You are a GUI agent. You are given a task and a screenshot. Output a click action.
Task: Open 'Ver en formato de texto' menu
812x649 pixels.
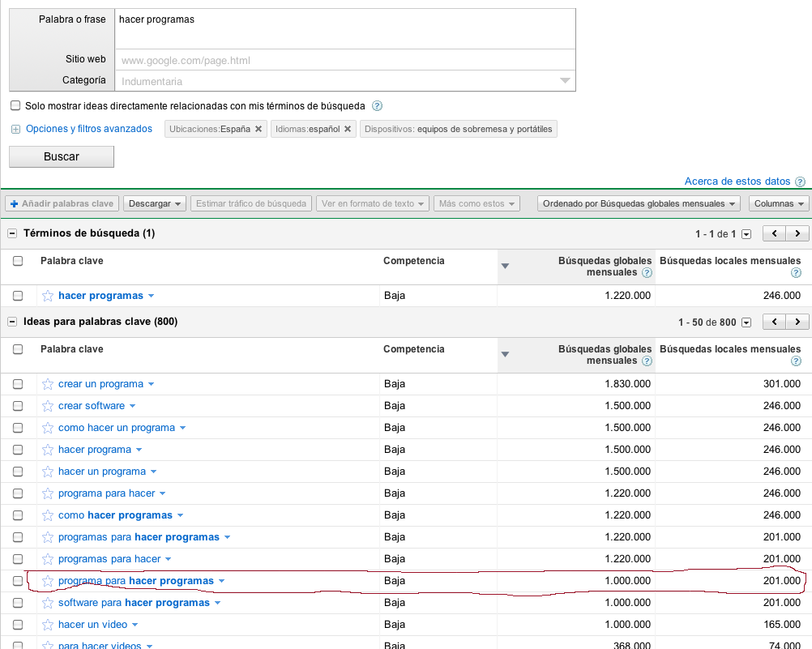pyautogui.click(x=372, y=203)
